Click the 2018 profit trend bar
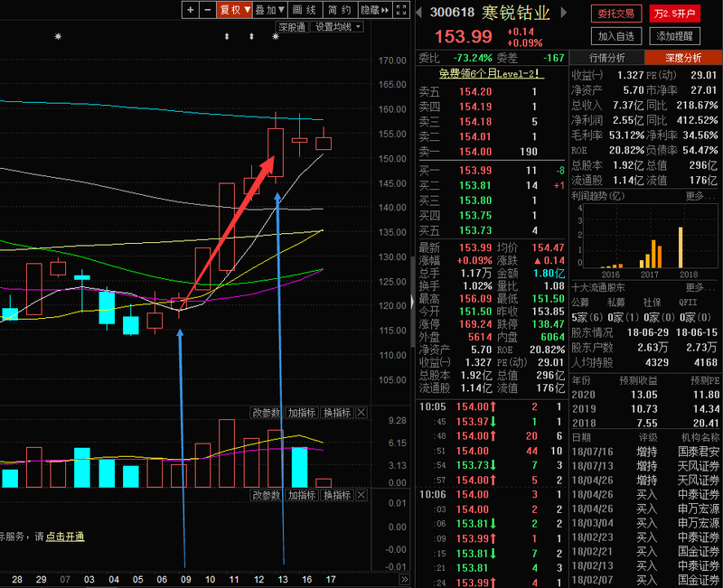This screenshot has height=588, width=723. (682, 246)
